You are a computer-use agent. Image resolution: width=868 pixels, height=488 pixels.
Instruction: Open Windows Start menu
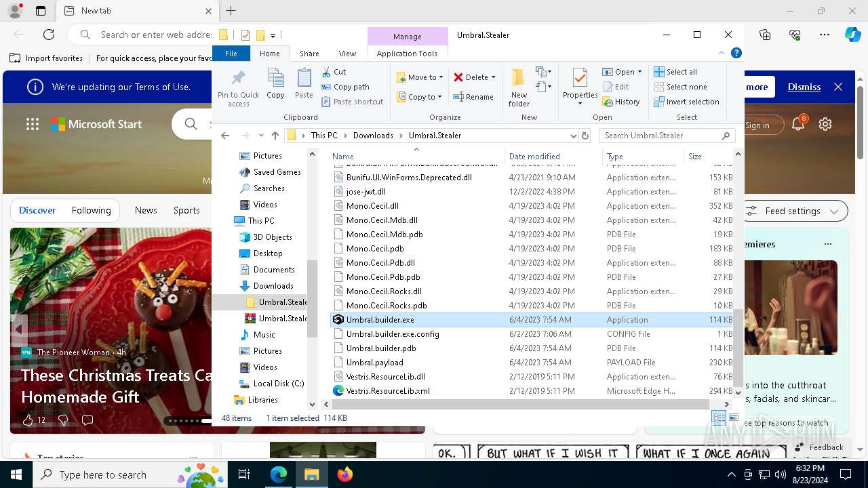pyautogui.click(x=16, y=474)
